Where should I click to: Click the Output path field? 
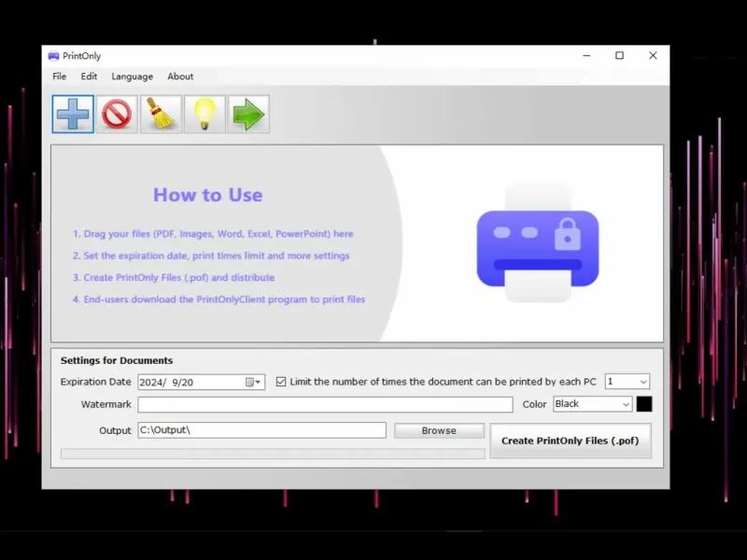[x=262, y=430]
